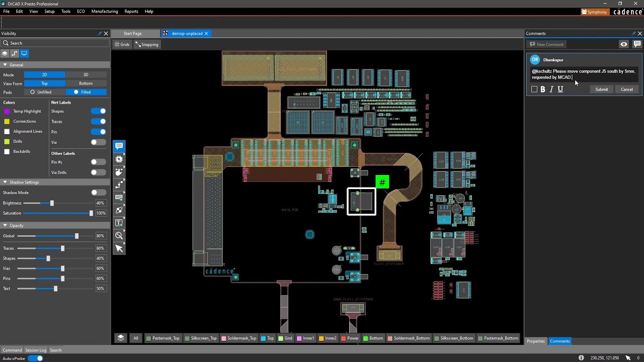Select the Comment tool in the canvas toolbar

pyautogui.click(x=119, y=146)
